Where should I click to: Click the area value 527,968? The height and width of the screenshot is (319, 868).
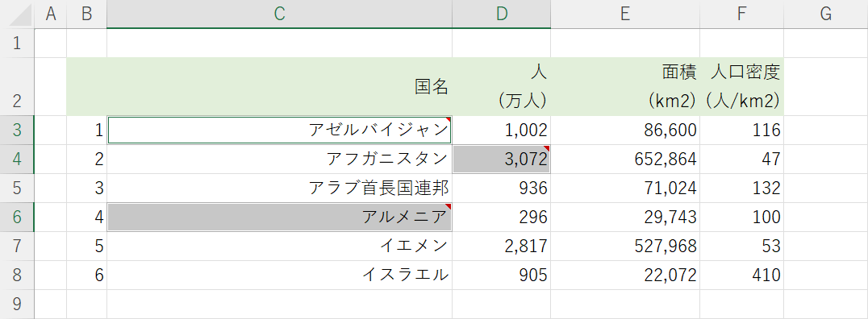625,246
